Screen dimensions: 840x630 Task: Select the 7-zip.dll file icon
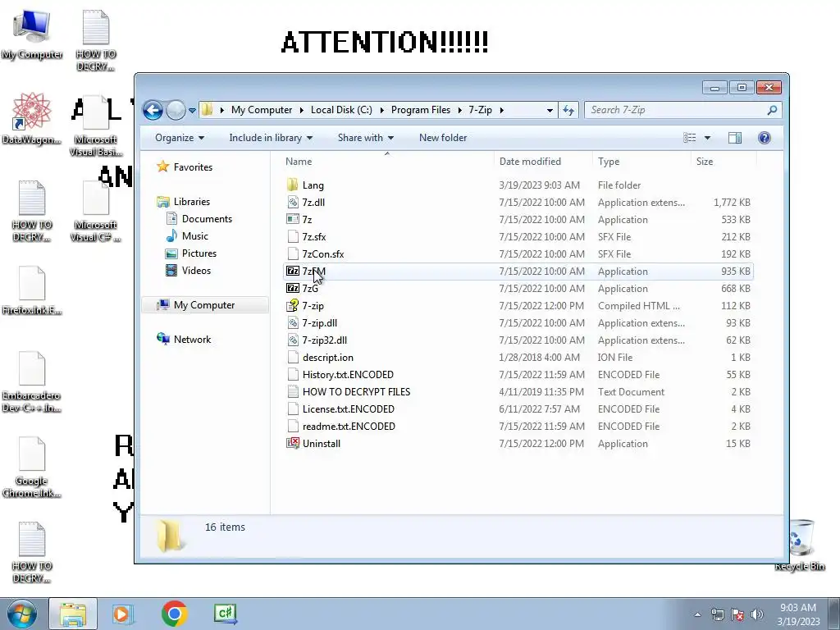(293, 323)
